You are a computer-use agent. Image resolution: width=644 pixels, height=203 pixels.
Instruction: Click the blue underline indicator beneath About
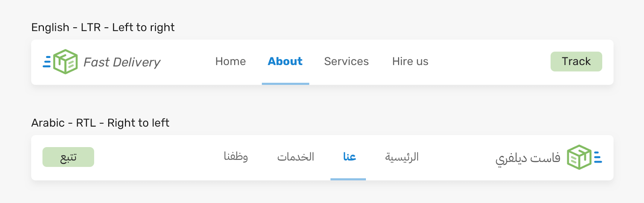pos(285,84)
